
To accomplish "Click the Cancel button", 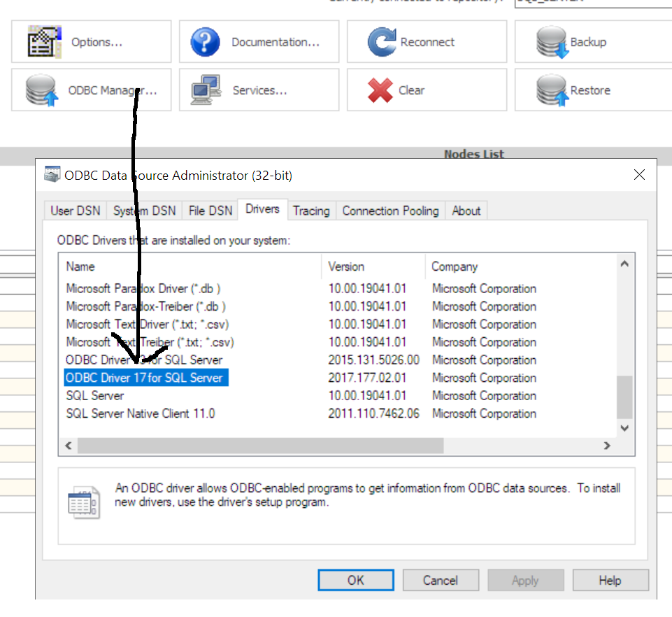I will [441, 580].
